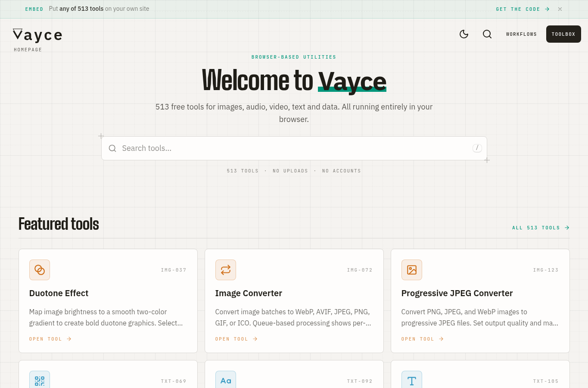
Task: Click the TXT-105 tool code label
Action: coord(546,381)
